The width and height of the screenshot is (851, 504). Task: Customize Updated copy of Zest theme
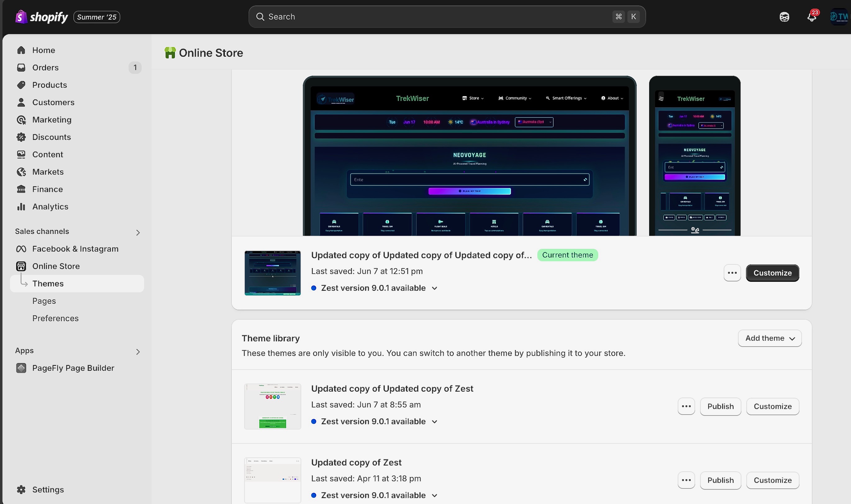tap(772, 480)
